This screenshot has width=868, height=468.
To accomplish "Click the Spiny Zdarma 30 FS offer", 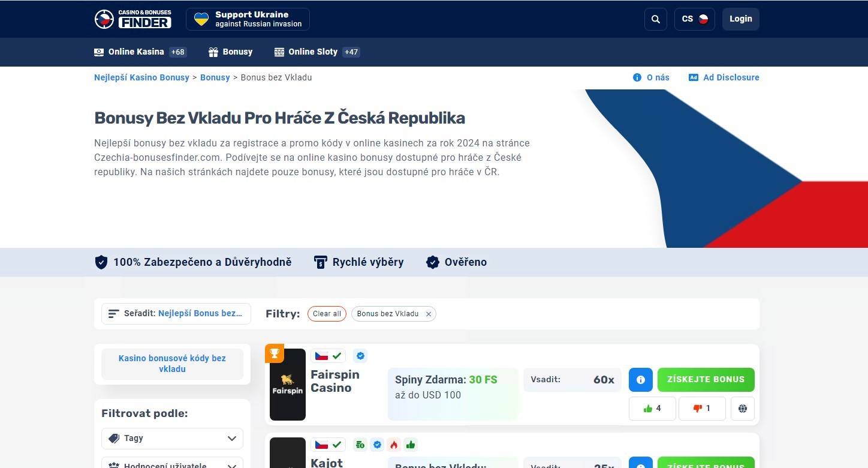I will [453, 394].
